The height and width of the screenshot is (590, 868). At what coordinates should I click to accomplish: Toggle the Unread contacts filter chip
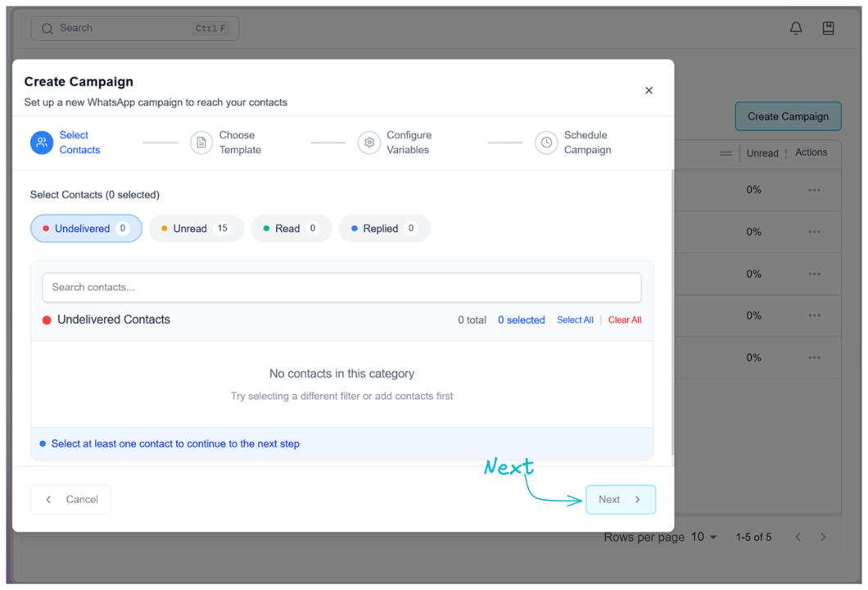[x=197, y=228]
